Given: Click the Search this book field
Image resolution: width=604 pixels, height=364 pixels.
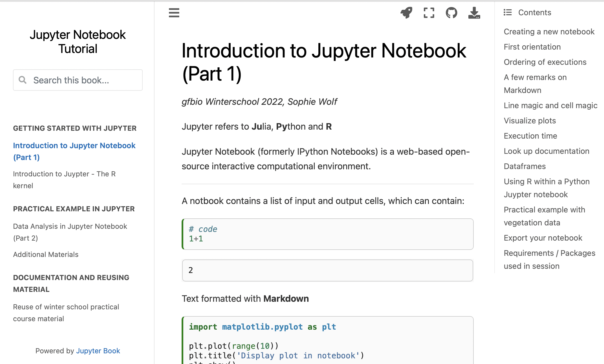Looking at the screenshot, I should click(x=78, y=80).
